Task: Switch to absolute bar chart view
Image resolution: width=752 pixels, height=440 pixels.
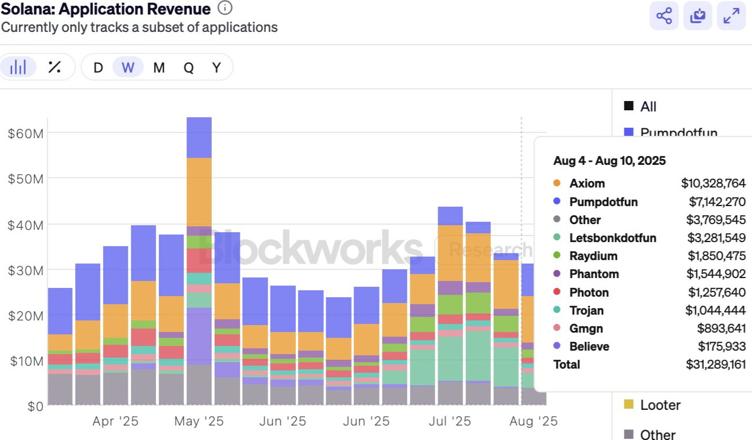Action: point(18,67)
